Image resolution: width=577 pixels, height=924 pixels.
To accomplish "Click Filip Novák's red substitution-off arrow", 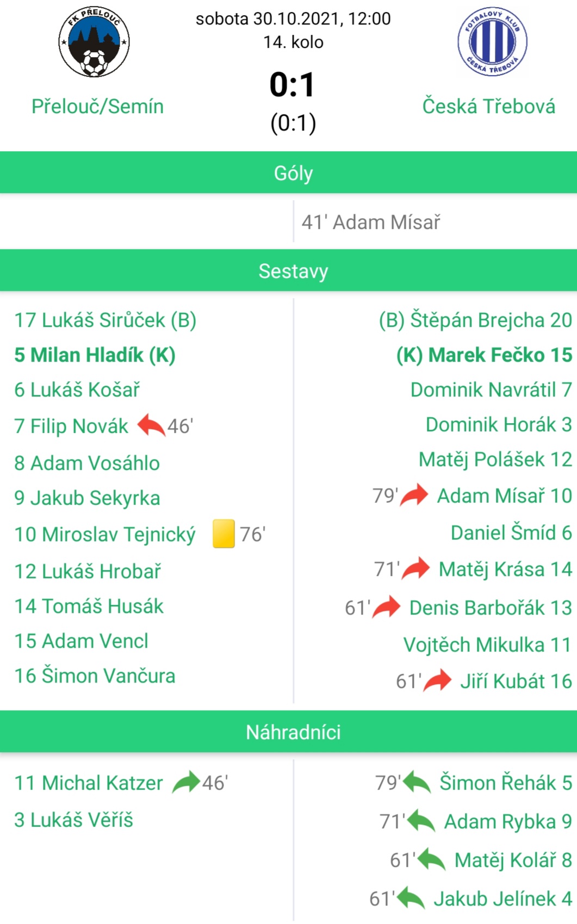I will point(151,425).
